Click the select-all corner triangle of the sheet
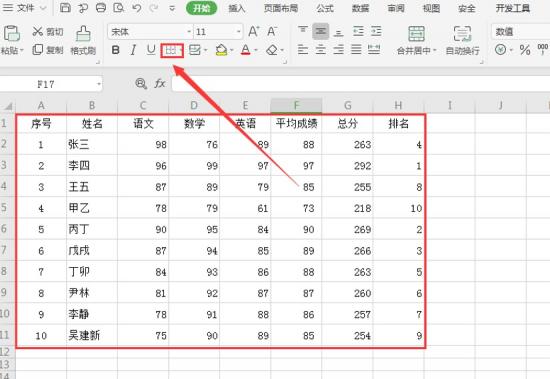 8,105
